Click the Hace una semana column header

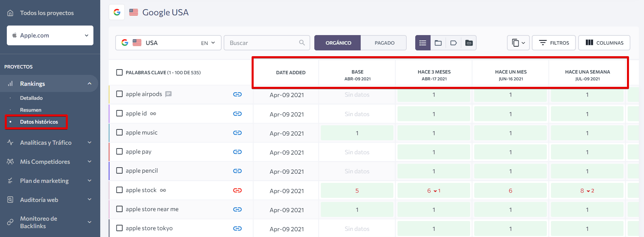point(587,75)
